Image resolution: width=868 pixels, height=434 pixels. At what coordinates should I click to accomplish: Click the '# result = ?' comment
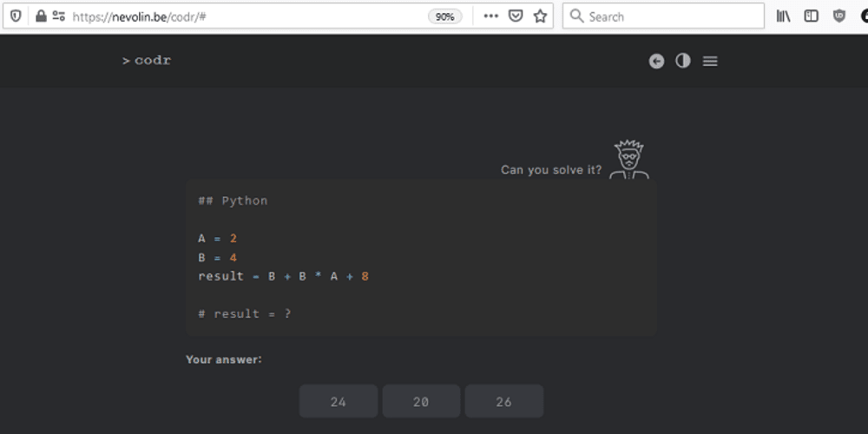pyautogui.click(x=245, y=314)
